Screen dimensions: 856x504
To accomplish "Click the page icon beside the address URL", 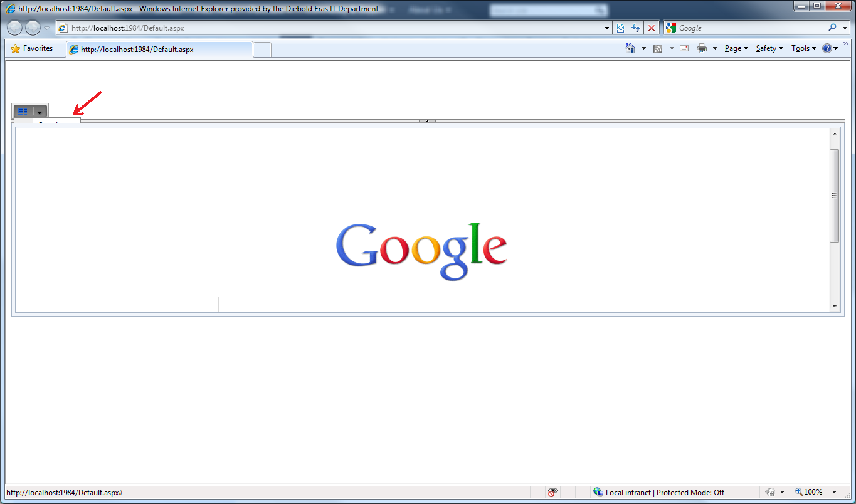I will coord(63,28).
